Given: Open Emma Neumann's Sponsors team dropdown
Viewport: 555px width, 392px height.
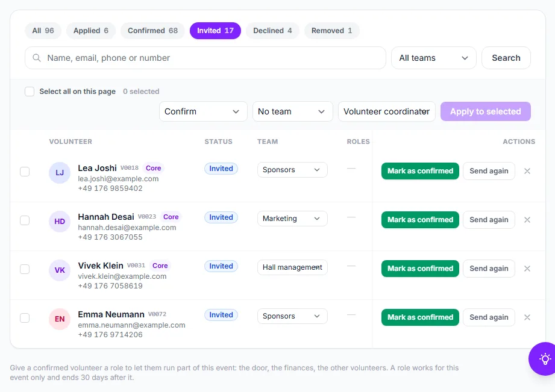Looking at the screenshot, I should click(292, 316).
